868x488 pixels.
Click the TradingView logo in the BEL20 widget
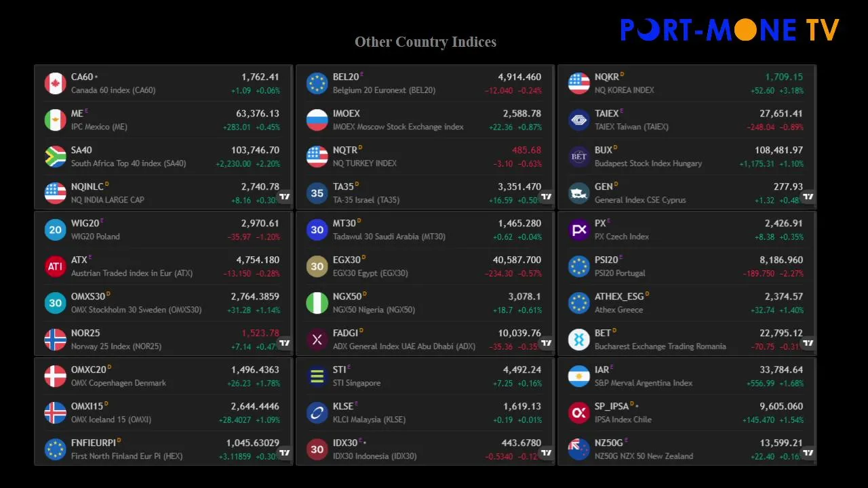pyautogui.click(x=547, y=197)
